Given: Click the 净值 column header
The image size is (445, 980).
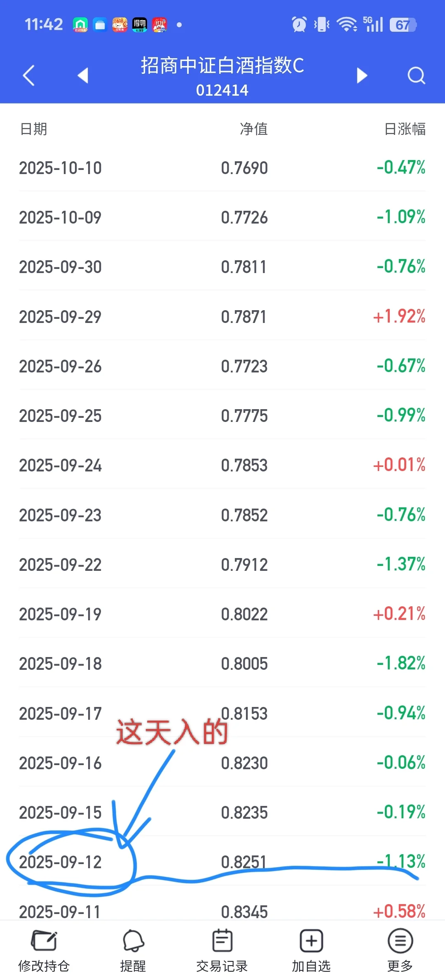Looking at the screenshot, I should tap(254, 129).
